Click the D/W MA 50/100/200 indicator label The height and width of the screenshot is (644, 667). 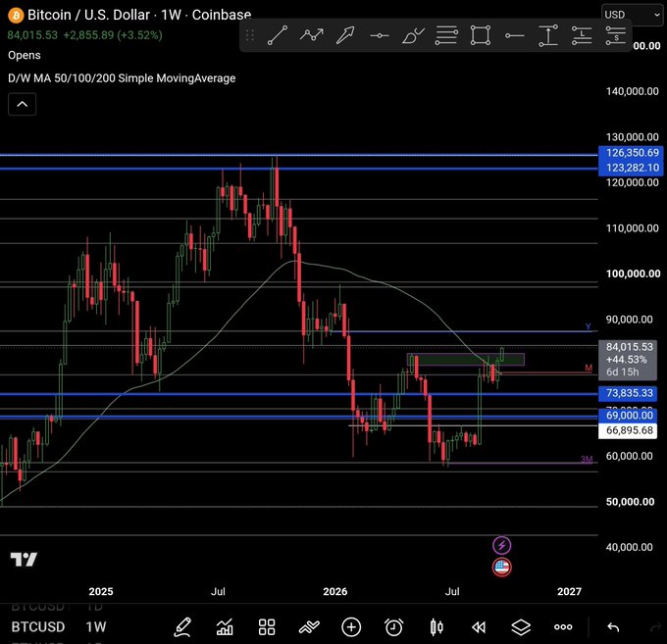click(122, 78)
